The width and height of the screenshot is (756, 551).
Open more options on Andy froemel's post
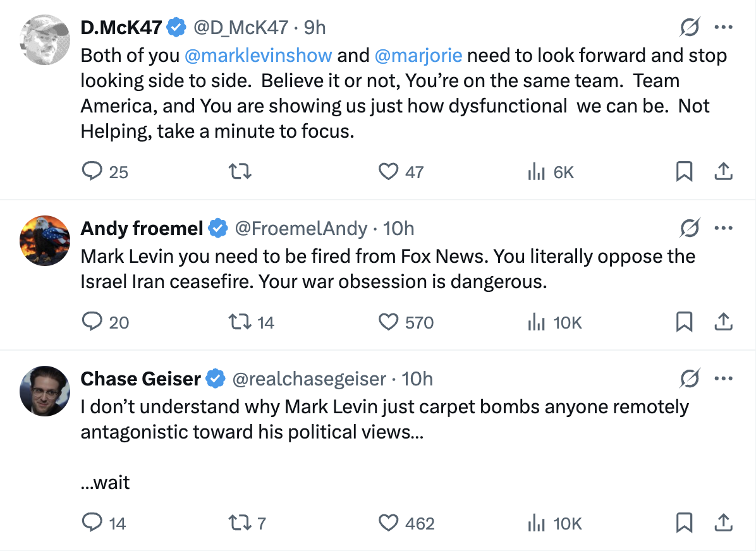723,228
